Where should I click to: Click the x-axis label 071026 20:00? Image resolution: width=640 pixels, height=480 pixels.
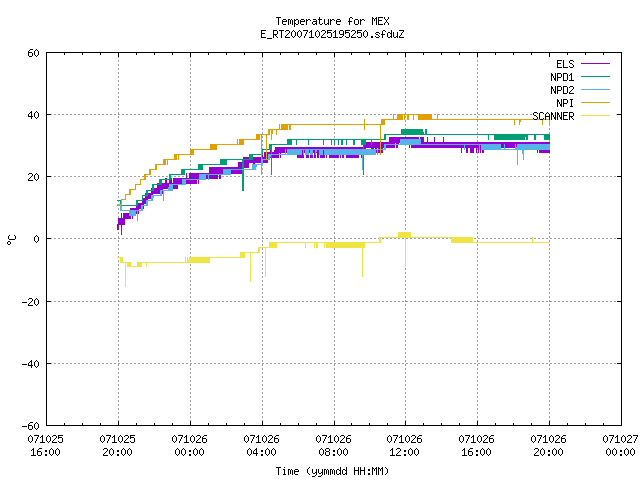click(x=549, y=446)
